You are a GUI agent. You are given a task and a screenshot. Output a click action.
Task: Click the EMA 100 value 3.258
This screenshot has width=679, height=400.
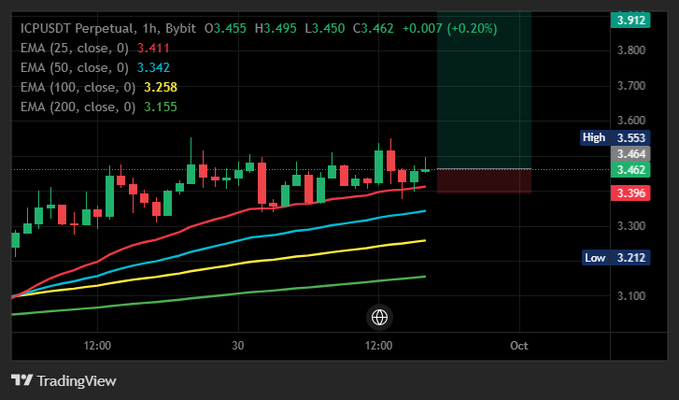coord(160,87)
